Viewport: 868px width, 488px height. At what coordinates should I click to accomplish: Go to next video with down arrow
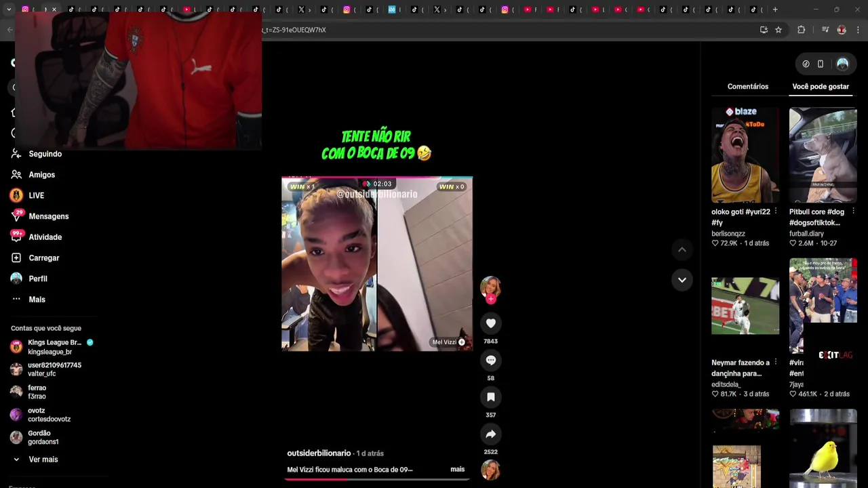682,279
